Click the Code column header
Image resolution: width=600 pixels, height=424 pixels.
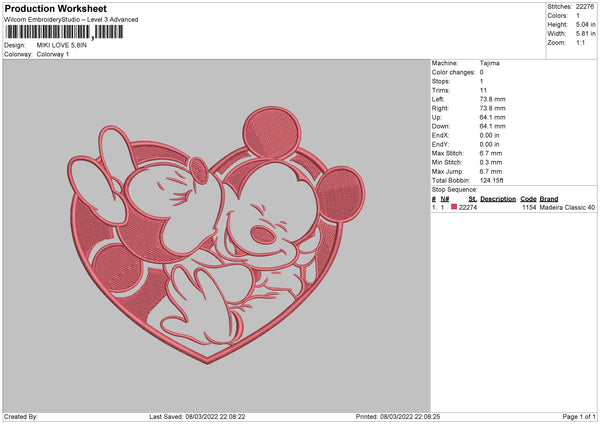[528, 199]
